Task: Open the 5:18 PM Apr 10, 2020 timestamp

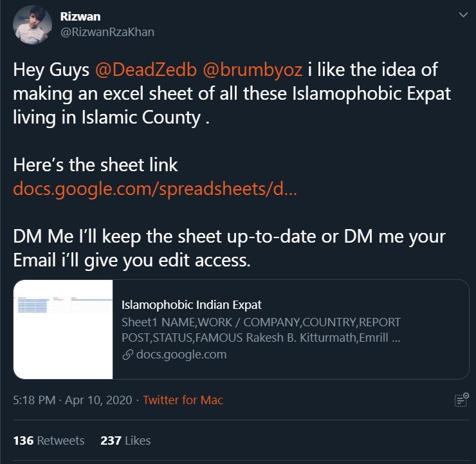Action: [70, 400]
